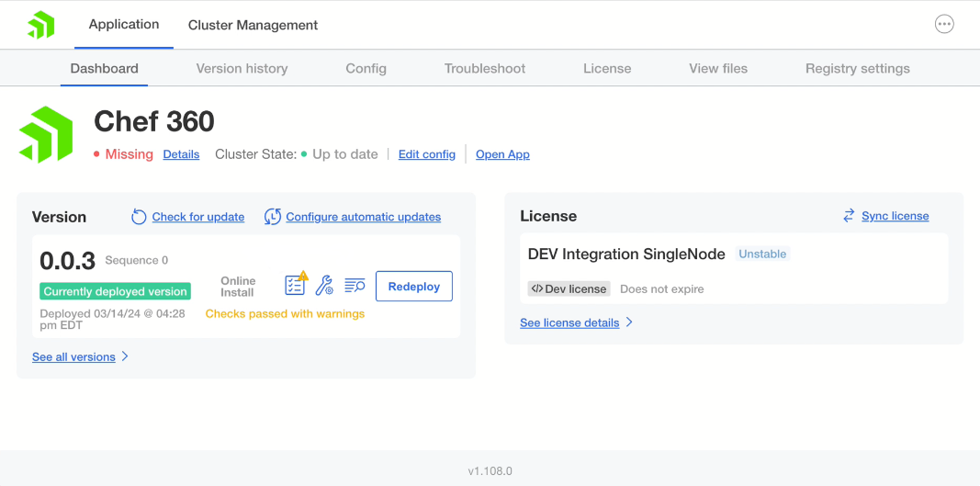Click the Configure automatic updates link
The height and width of the screenshot is (486, 980).
point(363,217)
